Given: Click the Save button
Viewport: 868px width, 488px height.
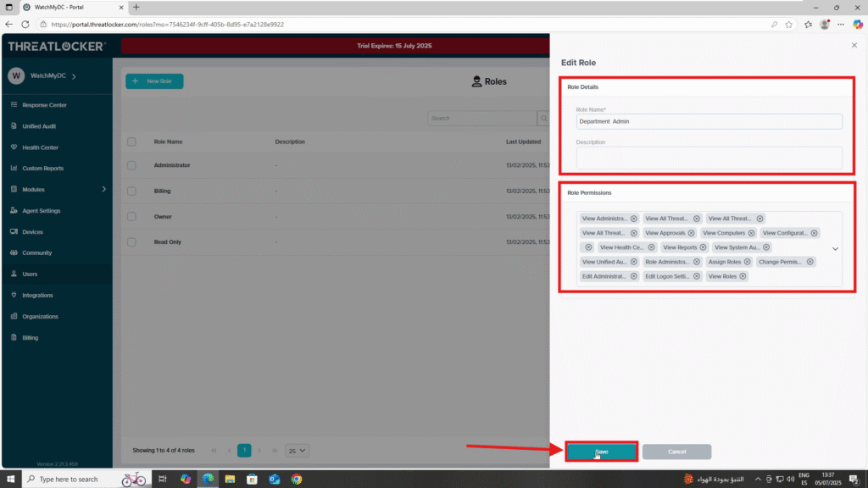Looking at the screenshot, I should pyautogui.click(x=601, y=452).
